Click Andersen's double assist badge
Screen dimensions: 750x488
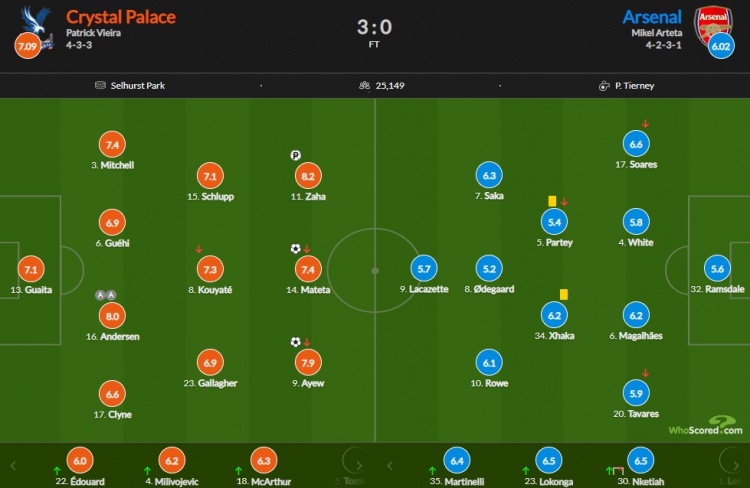(106, 295)
